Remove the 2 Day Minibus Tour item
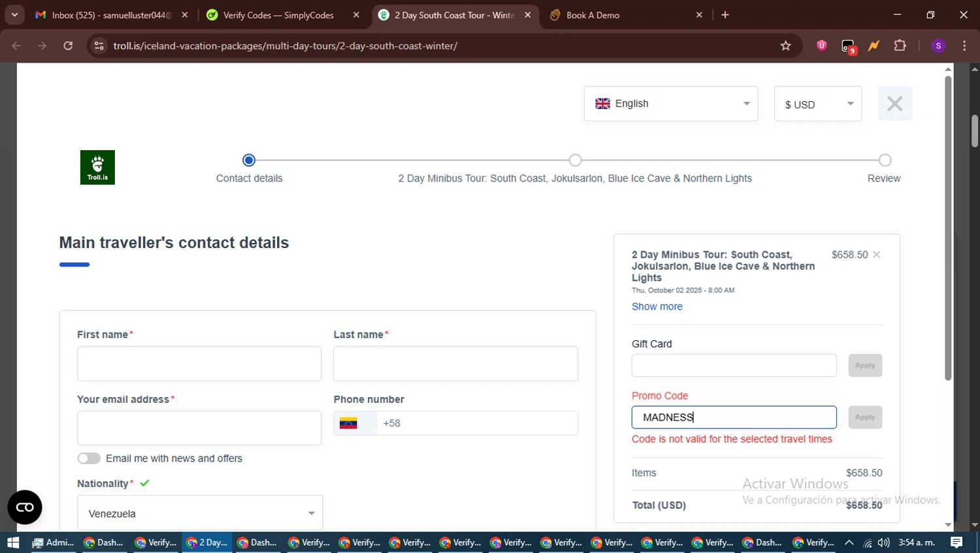 877,255
